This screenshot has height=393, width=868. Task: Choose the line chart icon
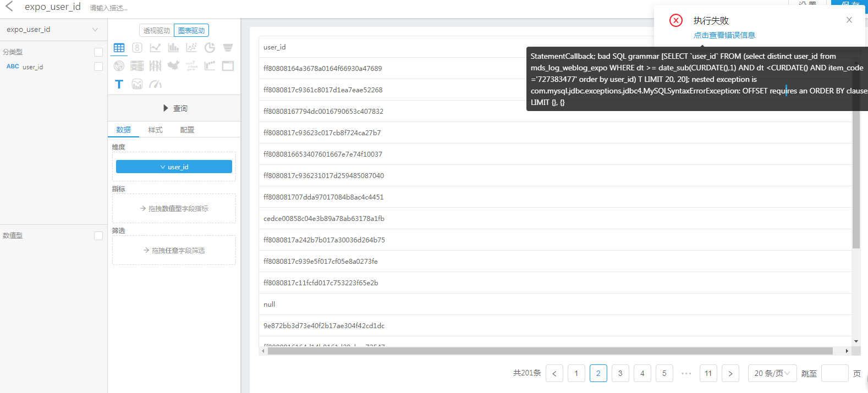[x=155, y=48]
